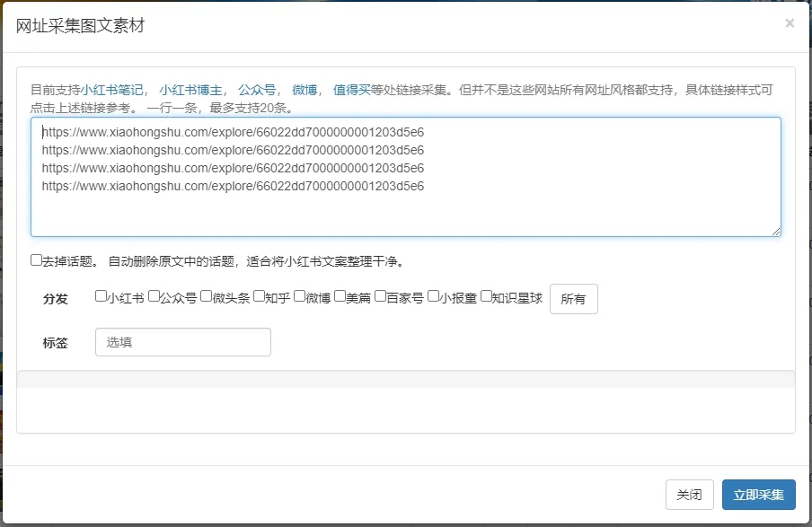The image size is (812, 527).
Task: Check the 小红书 distribution checkbox
Action: coord(101,296)
